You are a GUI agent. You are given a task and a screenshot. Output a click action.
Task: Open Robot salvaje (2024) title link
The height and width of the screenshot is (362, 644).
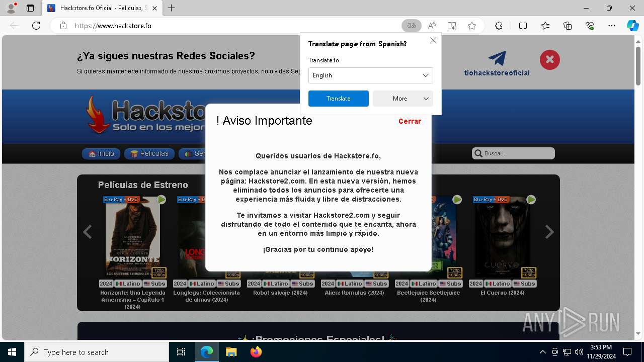click(x=280, y=293)
